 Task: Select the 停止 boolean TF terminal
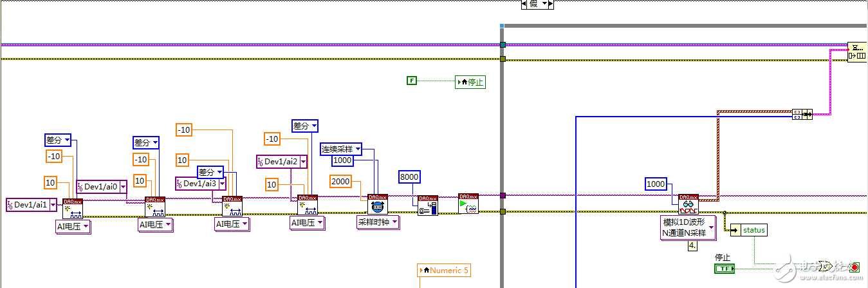click(x=725, y=268)
